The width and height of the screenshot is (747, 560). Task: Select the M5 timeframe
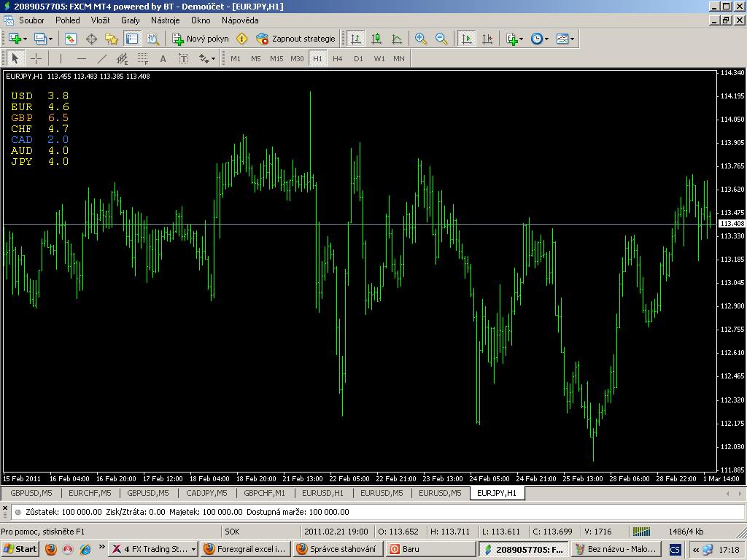coord(256,58)
